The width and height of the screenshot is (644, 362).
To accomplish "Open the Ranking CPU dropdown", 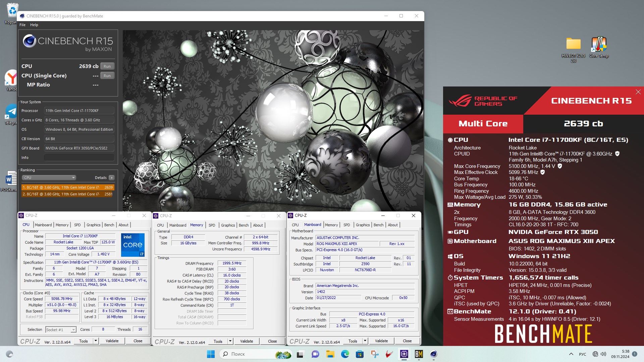I will [49, 178].
